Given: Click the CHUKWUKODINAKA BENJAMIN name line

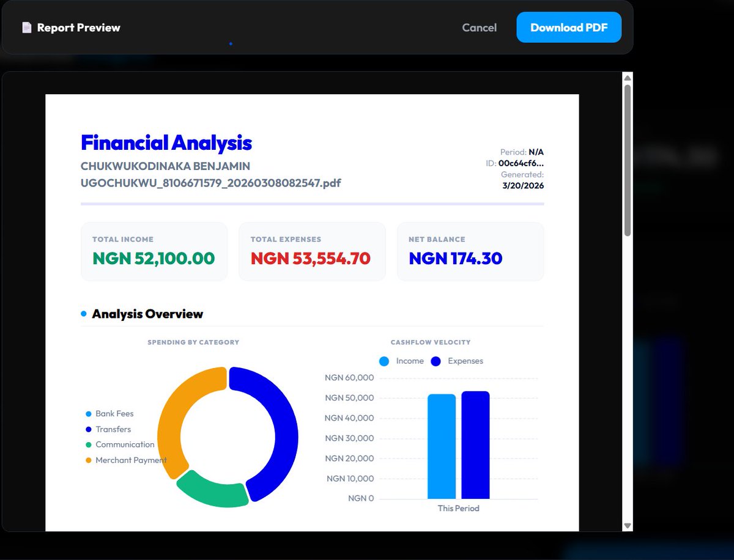Looking at the screenshot, I should [x=165, y=166].
